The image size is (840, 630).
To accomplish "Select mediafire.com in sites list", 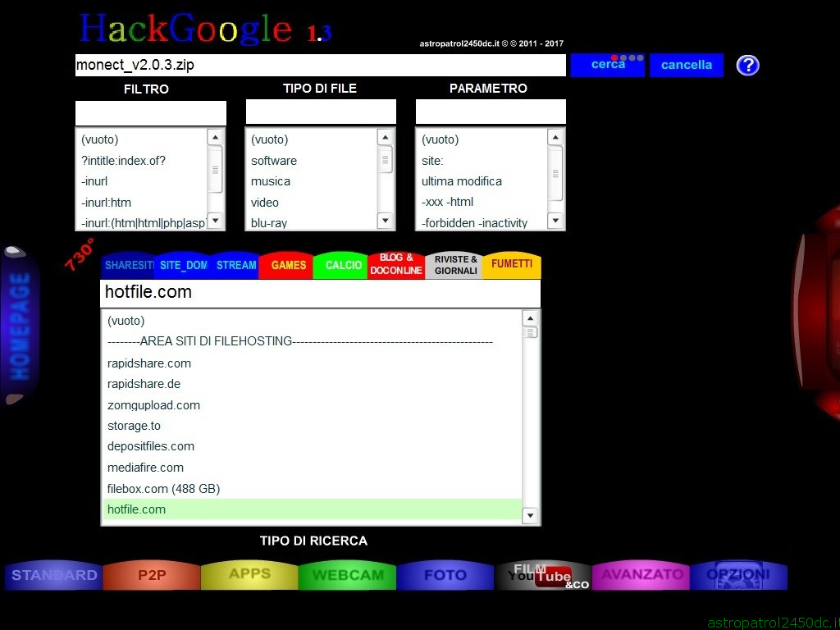I will tap(312, 467).
